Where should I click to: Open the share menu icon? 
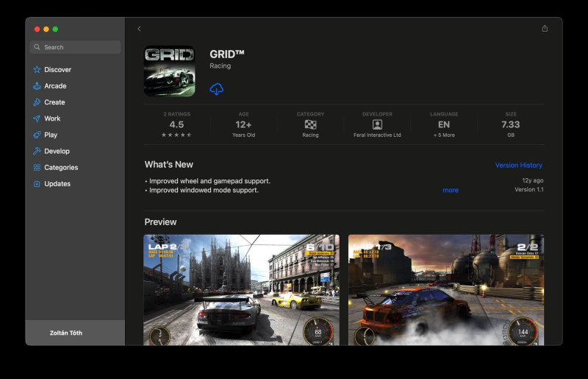[x=545, y=29]
